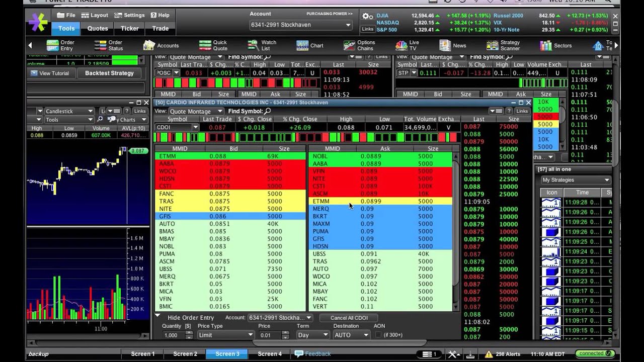Open the News tool

click(x=453, y=45)
